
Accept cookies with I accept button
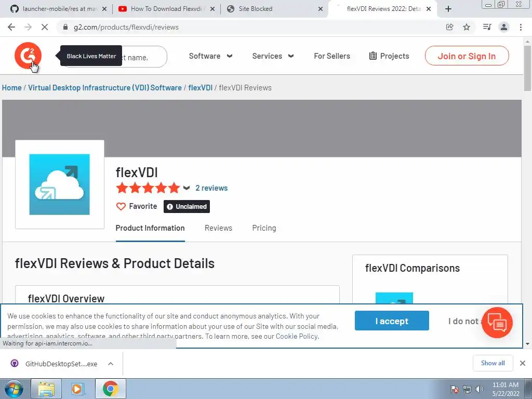[x=392, y=321]
